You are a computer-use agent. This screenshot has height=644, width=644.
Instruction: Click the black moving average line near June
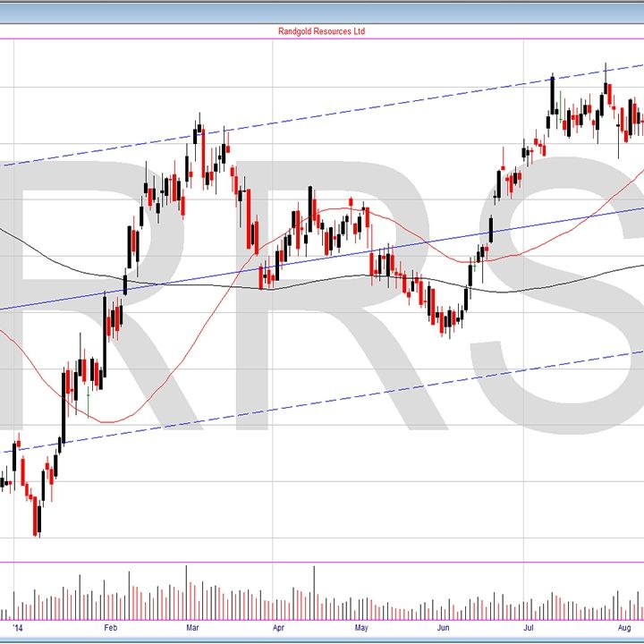(438, 286)
